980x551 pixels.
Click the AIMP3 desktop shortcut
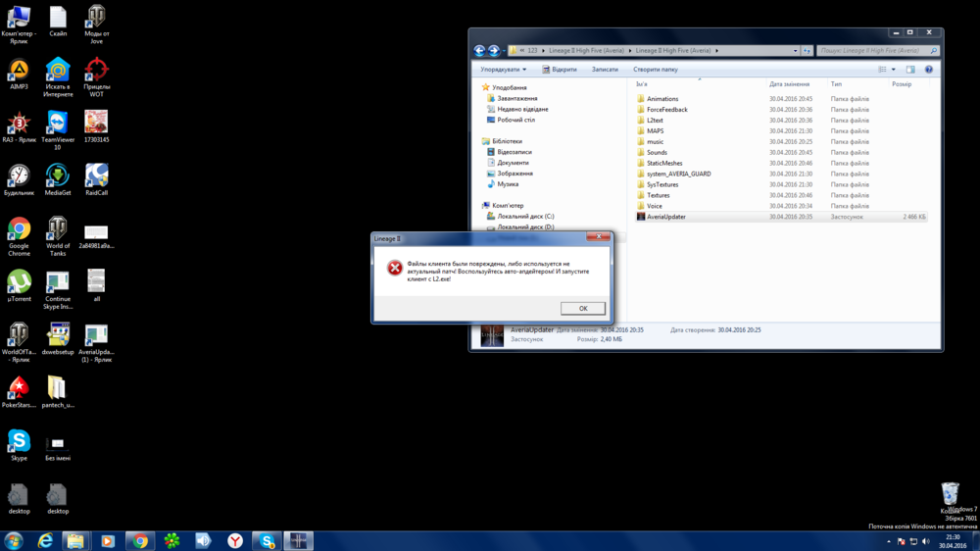click(x=19, y=70)
